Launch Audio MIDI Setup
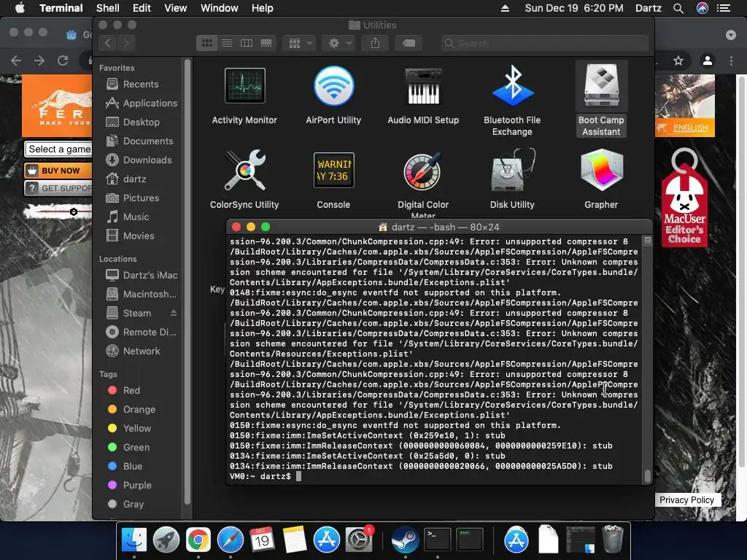 (423, 86)
